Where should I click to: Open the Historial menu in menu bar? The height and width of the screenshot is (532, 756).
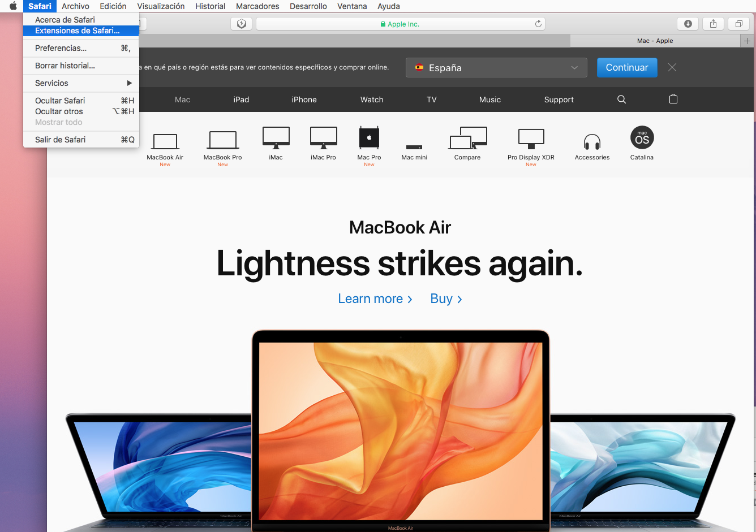[x=210, y=6]
